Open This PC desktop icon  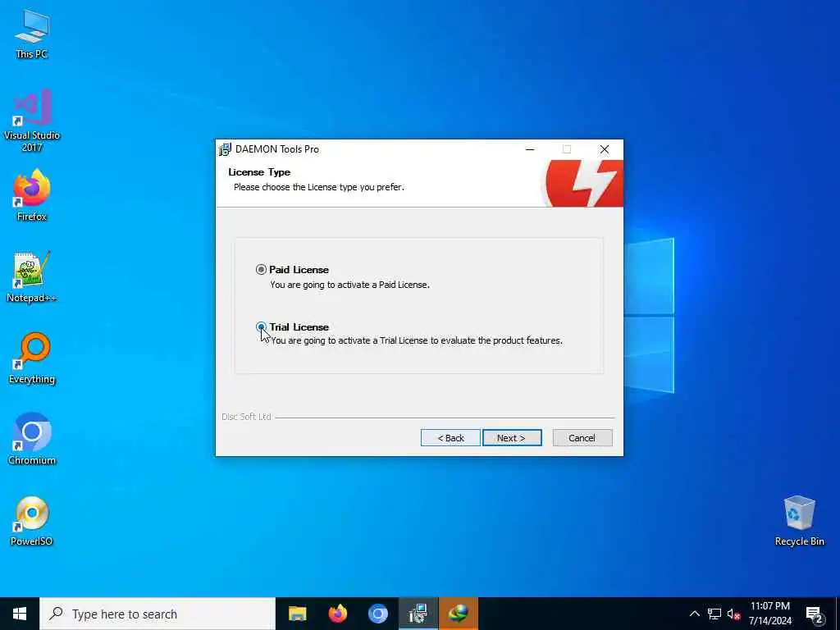click(x=32, y=33)
